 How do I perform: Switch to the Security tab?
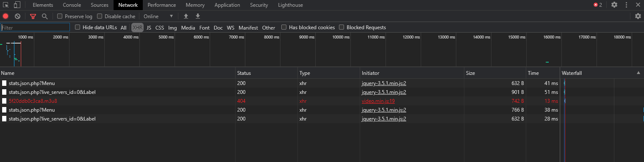coord(259,5)
